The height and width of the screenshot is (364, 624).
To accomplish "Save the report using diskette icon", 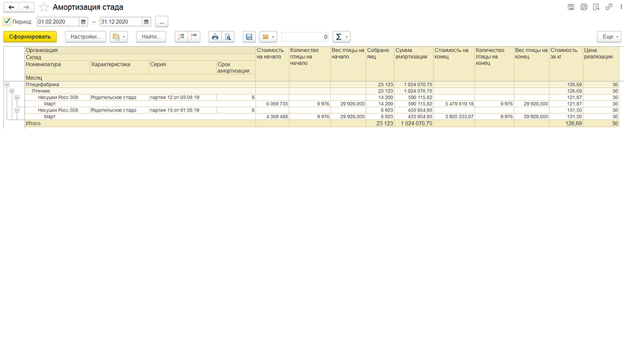I will click(249, 36).
